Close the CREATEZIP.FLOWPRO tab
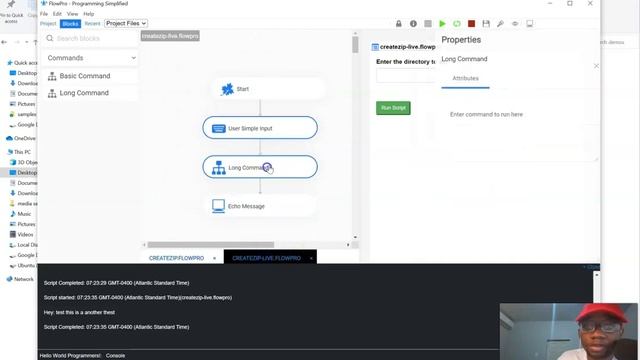This screenshot has height=360, width=640. click(x=214, y=258)
